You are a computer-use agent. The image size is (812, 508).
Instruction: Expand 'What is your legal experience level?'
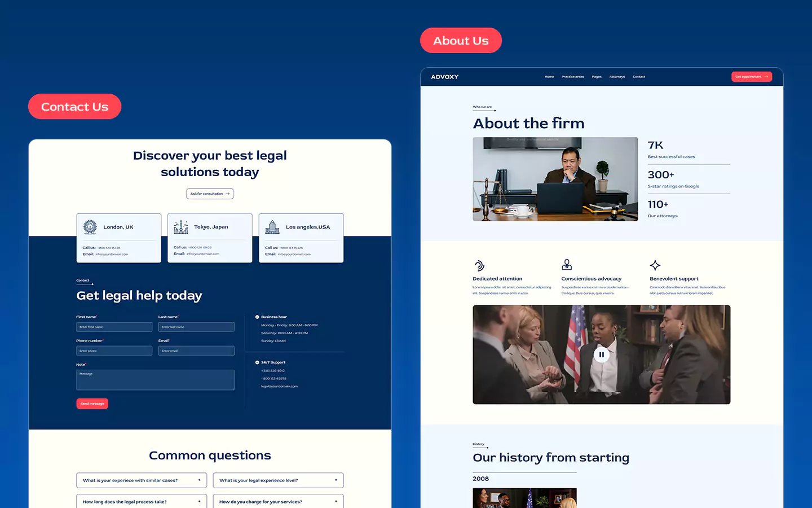tap(278, 480)
